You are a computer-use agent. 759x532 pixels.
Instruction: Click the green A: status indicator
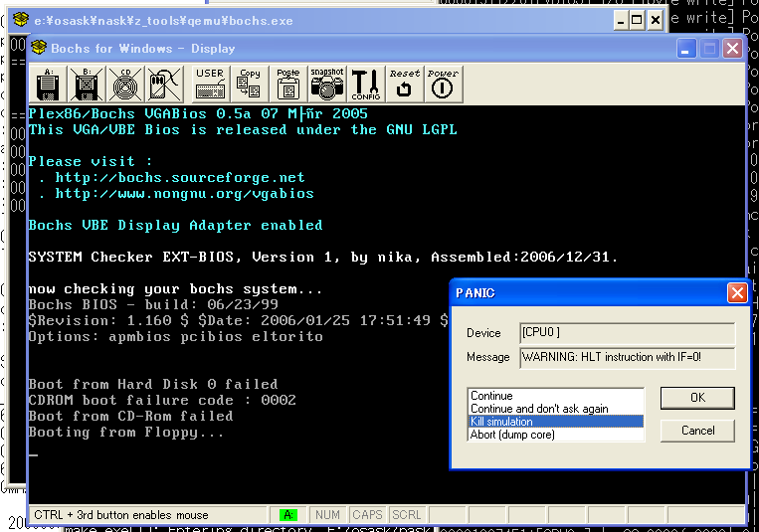tap(288, 515)
